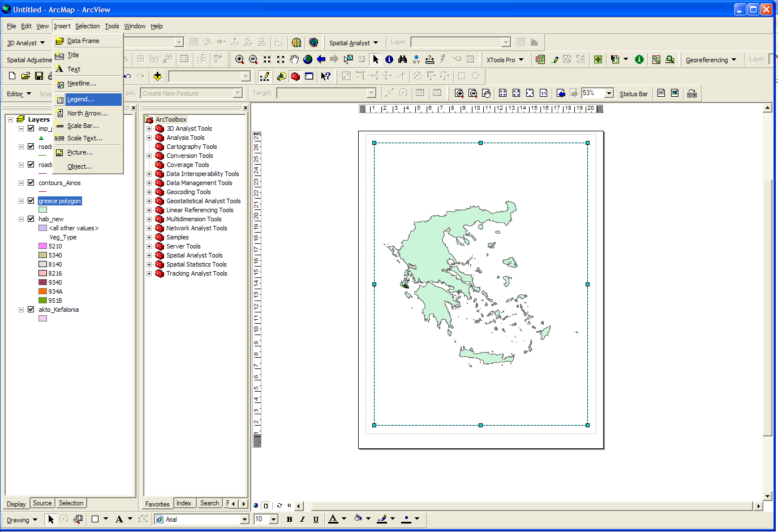778x532 pixels.
Task: Click the layout vertical scrollbar
Action: pyautogui.click(x=767, y=302)
